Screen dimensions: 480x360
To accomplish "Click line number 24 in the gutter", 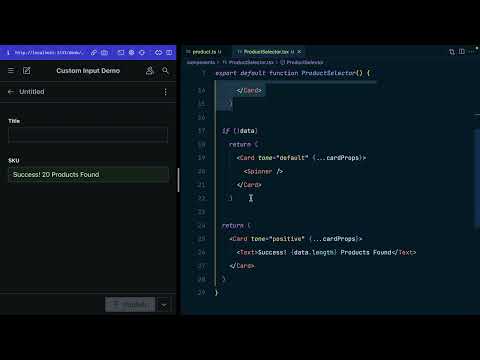I will tap(201, 226).
